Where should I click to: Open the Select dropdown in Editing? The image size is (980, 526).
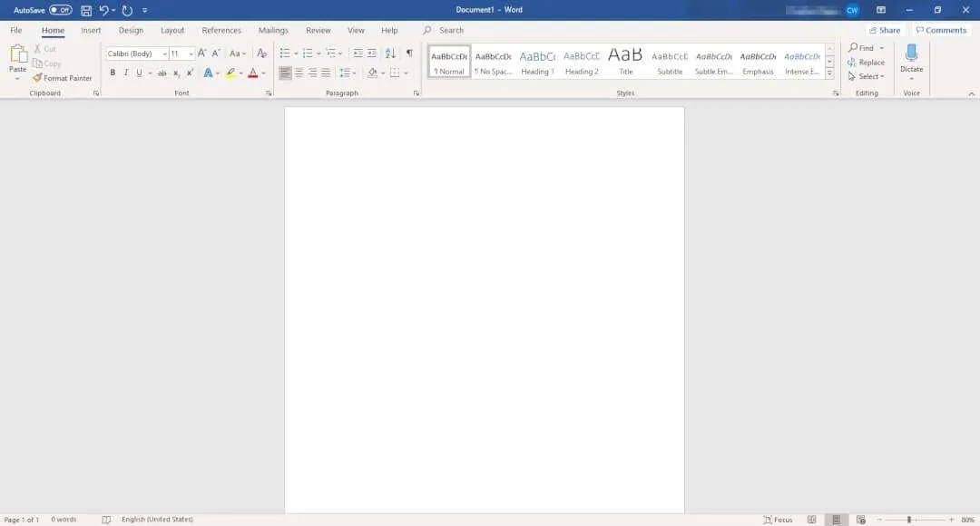tap(867, 76)
